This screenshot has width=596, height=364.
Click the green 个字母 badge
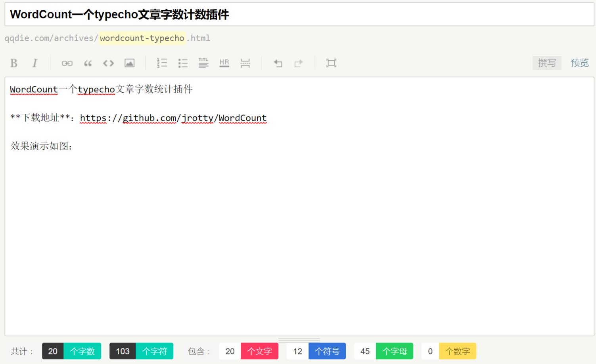[395, 351]
